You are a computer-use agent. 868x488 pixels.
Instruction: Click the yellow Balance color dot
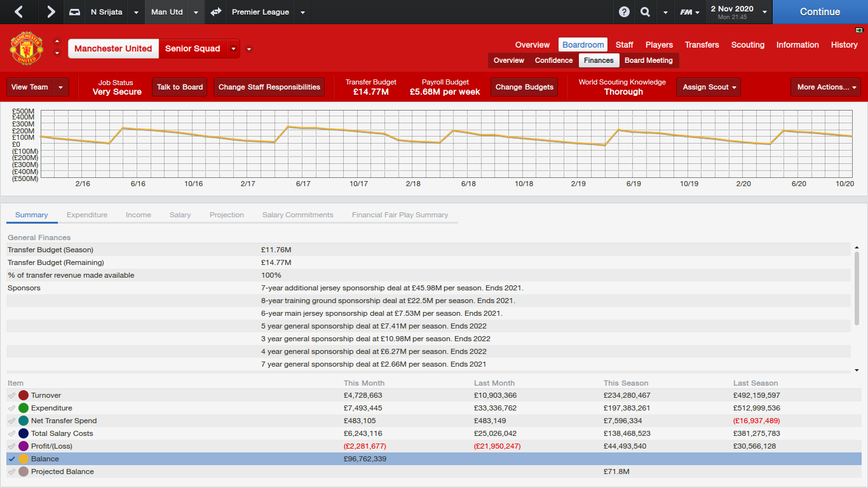pos(24,459)
